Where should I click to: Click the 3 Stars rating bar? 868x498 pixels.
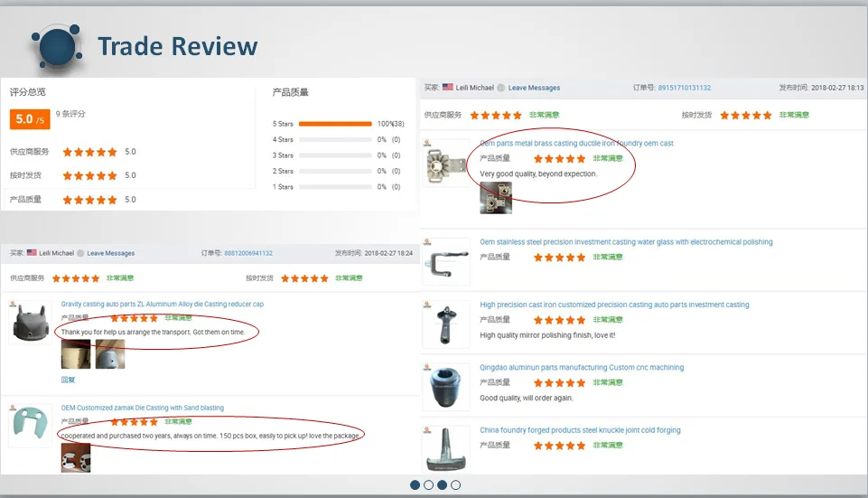pos(335,155)
